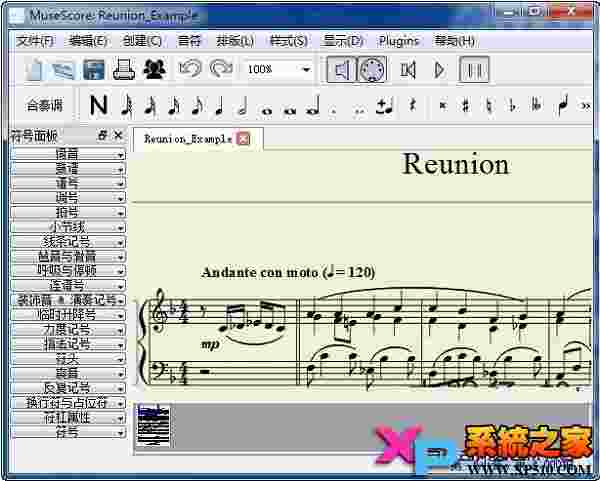Add a tie with the tie icon
600x481 pixels.
tap(383, 105)
